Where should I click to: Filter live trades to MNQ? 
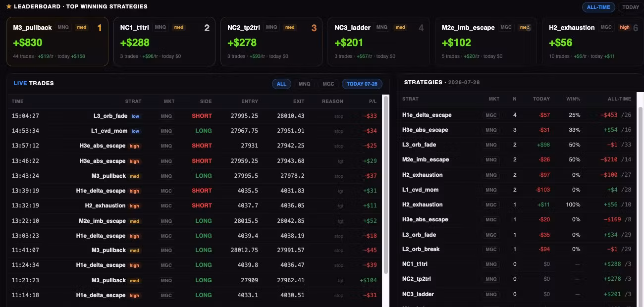point(305,84)
